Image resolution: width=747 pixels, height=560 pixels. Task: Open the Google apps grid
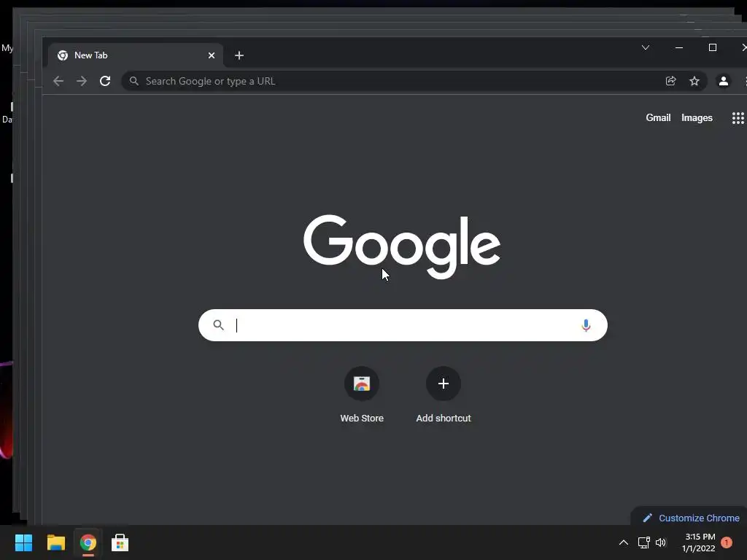click(x=738, y=118)
